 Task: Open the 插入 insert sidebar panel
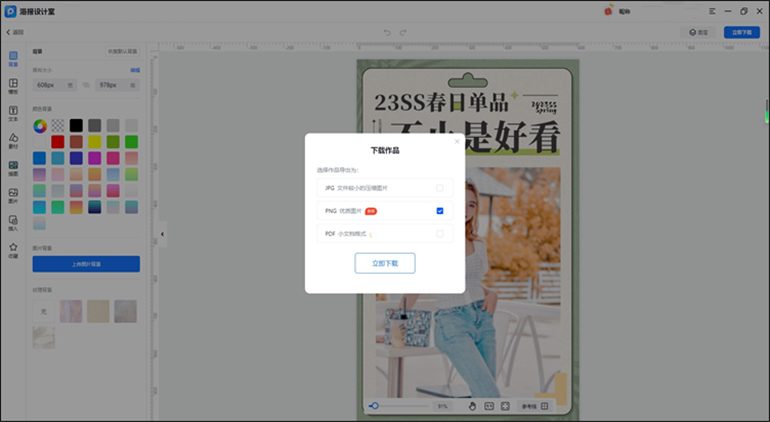(13, 224)
